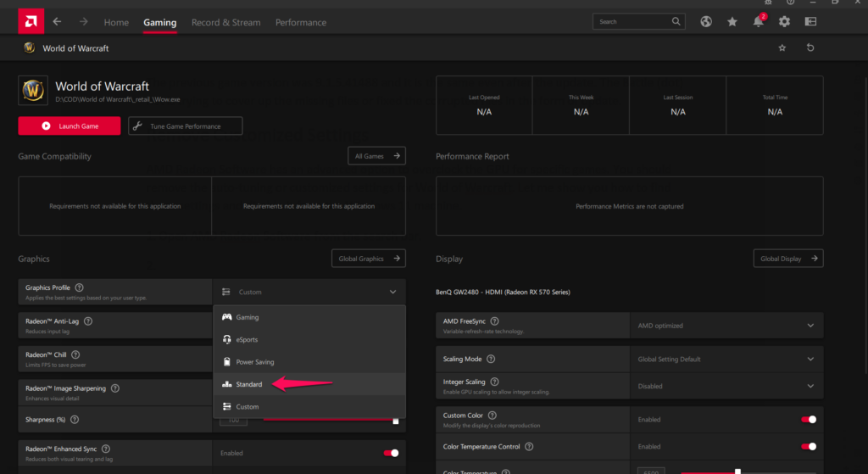Open the web browser globe icon

pyautogui.click(x=706, y=21)
